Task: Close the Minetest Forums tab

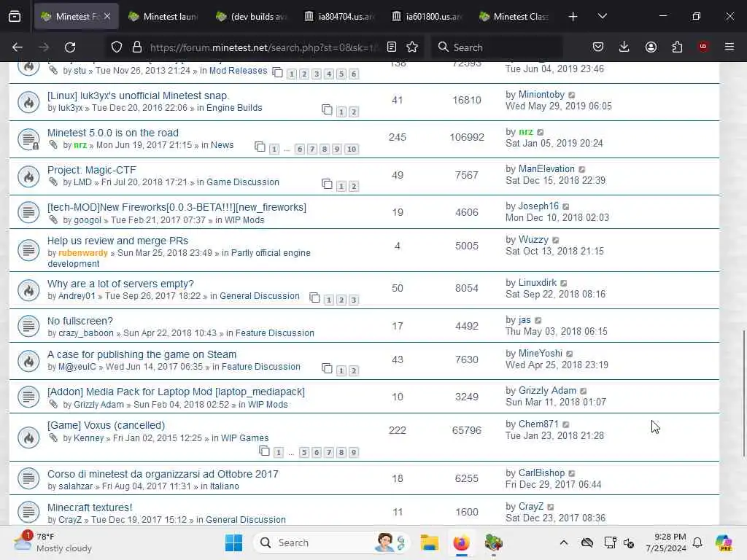Action: 107,16
